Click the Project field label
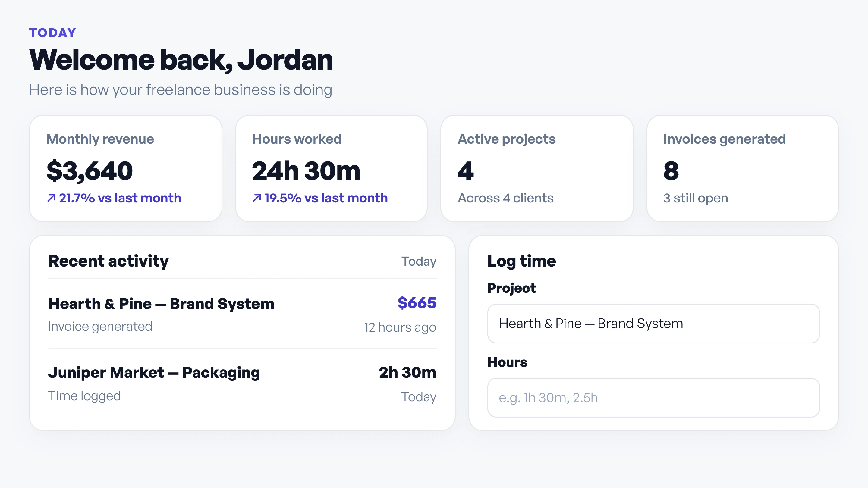This screenshot has height=488, width=868. (511, 288)
